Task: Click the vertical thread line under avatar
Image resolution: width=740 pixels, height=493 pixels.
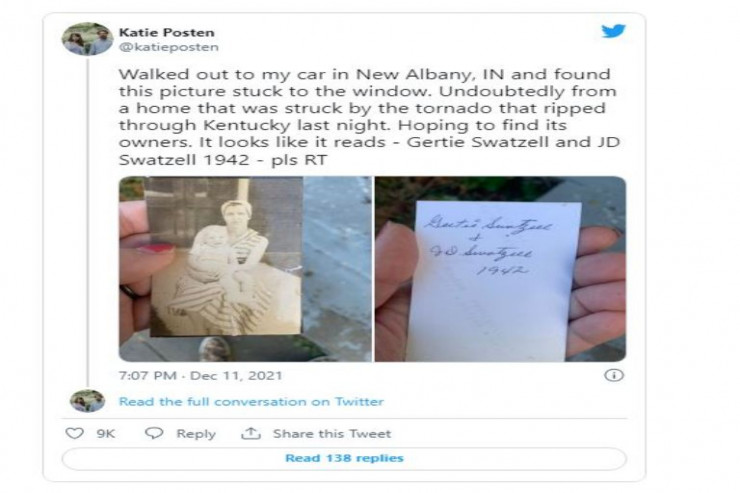Action: tap(88, 222)
